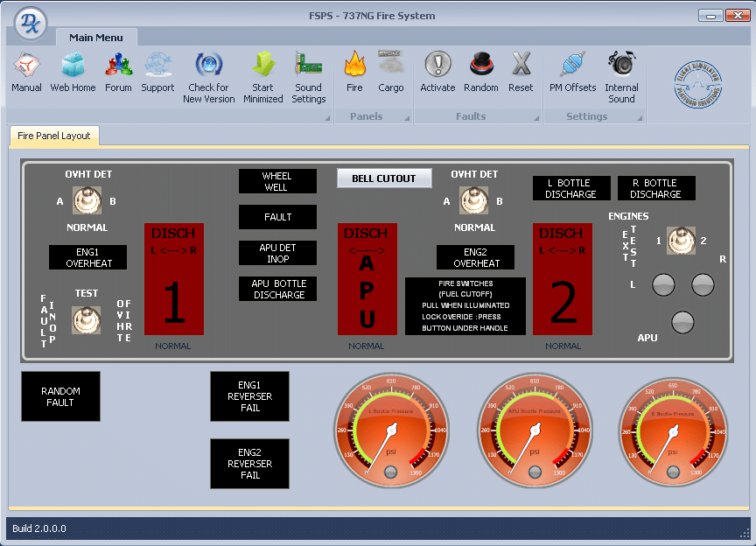The width and height of the screenshot is (756, 546).
Task: Toggle the FAULT/INOP TEST switch
Action: point(87,319)
